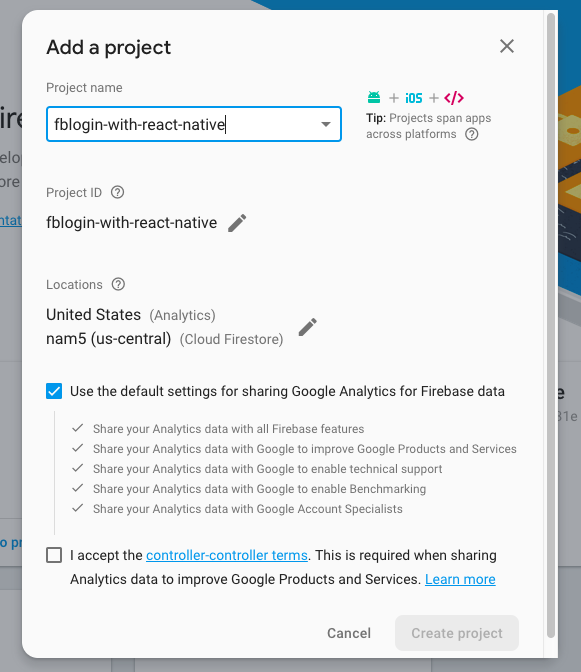The height and width of the screenshot is (672, 581).
Task: Click the United States Analytics location text
Action: pyautogui.click(x=131, y=315)
